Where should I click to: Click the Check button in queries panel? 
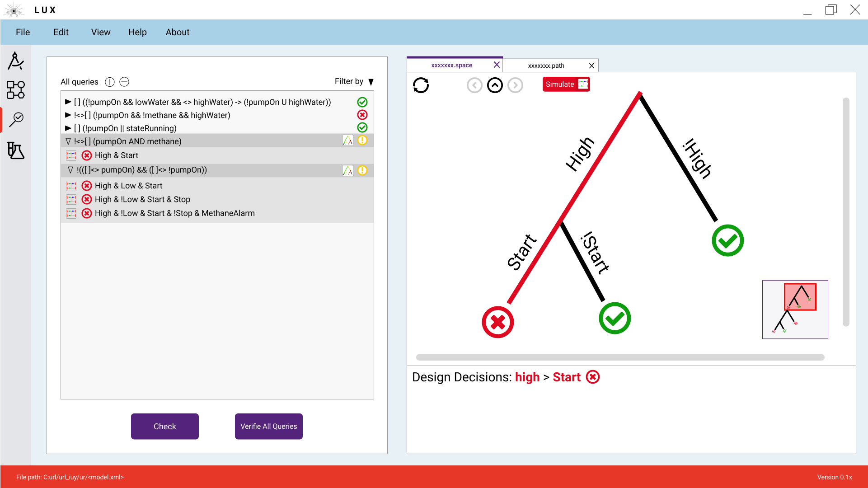coord(164,426)
